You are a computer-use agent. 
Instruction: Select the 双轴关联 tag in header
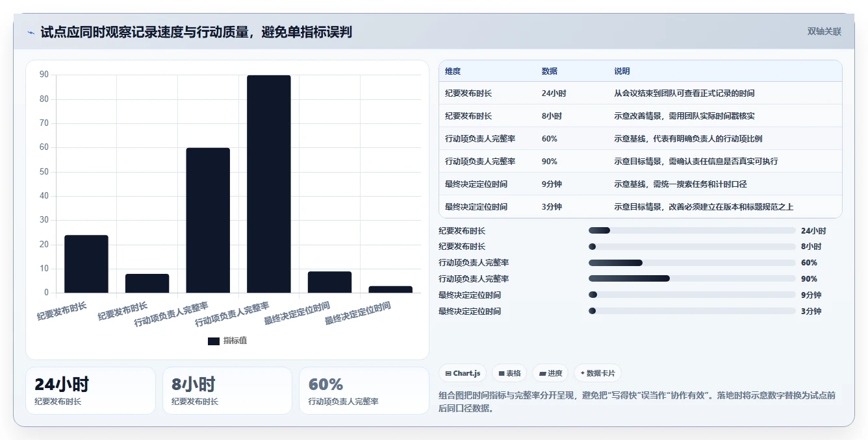pyautogui.click(x=824, y=32)
